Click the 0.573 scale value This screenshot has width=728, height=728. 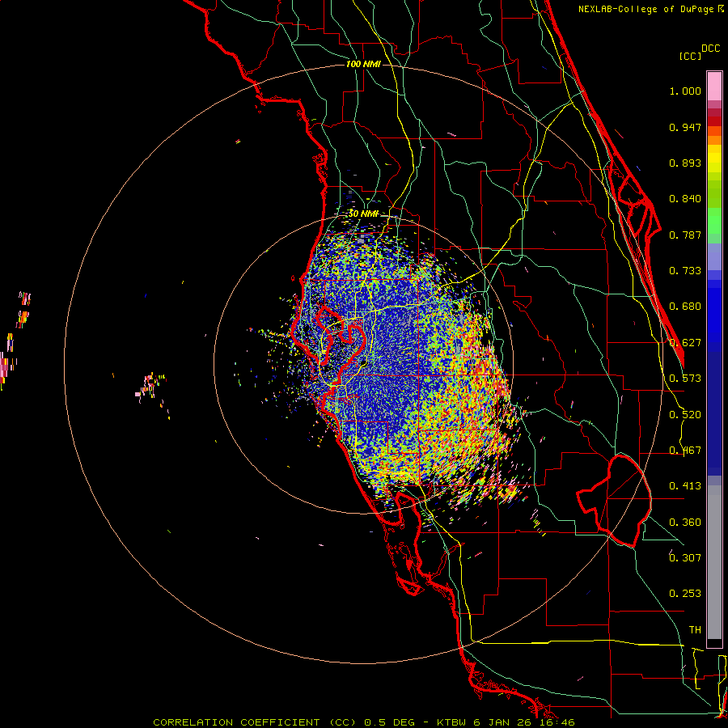(x=685, y=379)
